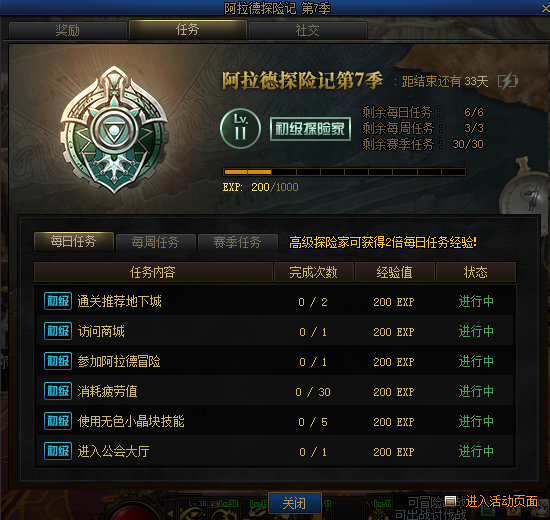Click 初级 badge beside 使用无色小晶块技能

click(58, 421)
